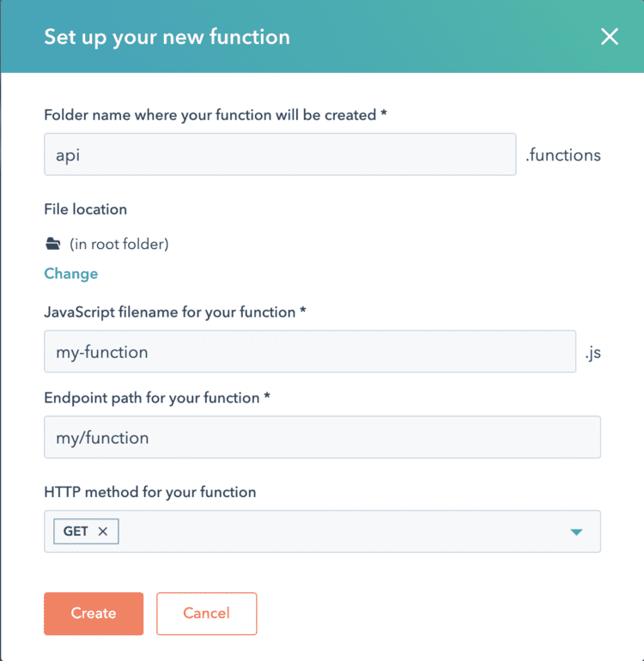Image resolution: width=644 pixels, height=661 pixels.
Task: Click the .js extension suffix
Action: (593, 353)
